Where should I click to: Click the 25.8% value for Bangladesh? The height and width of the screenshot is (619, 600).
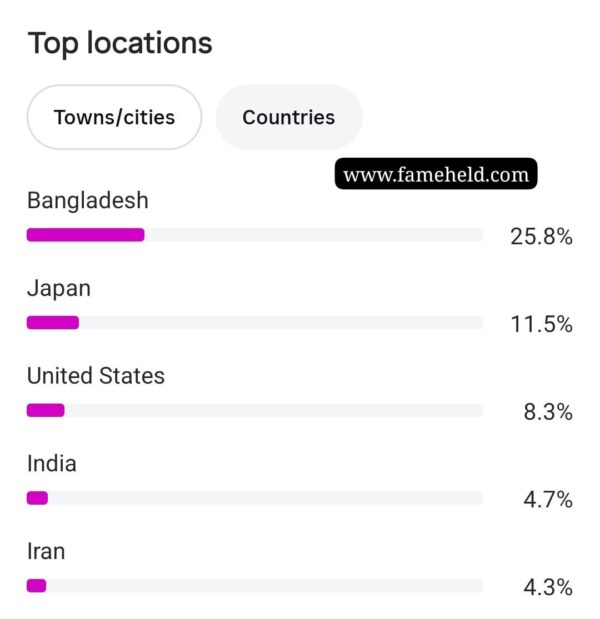[x=541, y=237]
